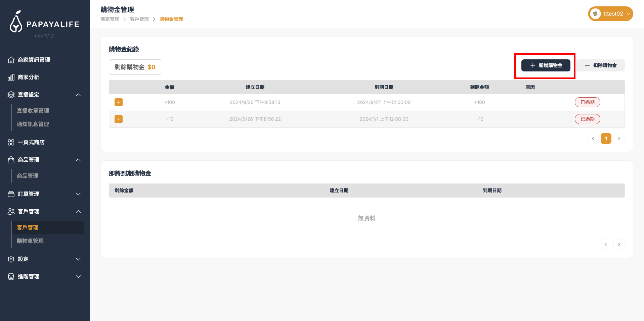Image resolution: width=644 pixels, height=321 pixels.
Task: Select 直播收單管理 in the sidebar
Action: pyautogui.click(x=33, y=111)
